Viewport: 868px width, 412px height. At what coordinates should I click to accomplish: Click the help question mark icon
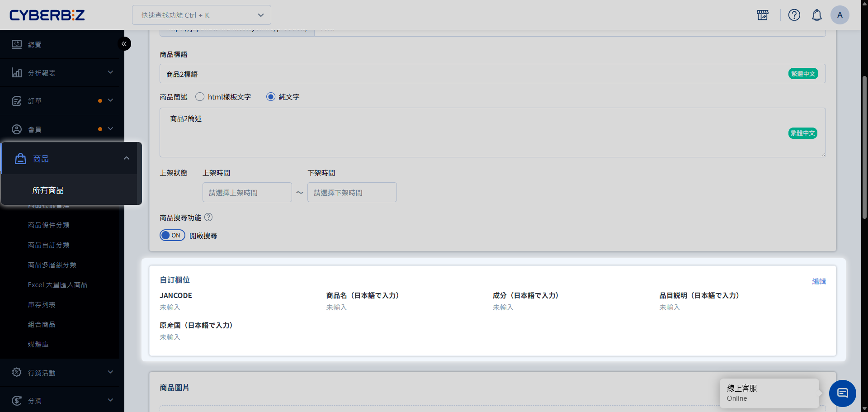(794, 15)
